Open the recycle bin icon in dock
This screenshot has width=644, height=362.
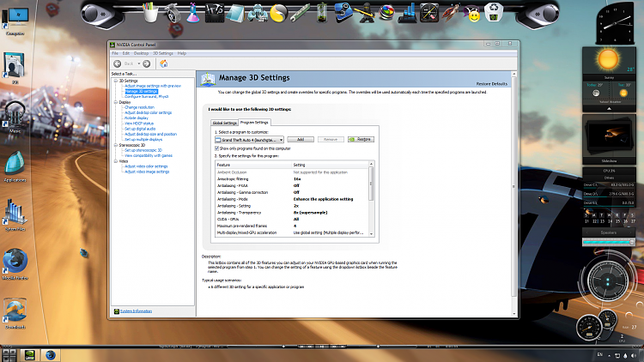[x=494, y=12]
